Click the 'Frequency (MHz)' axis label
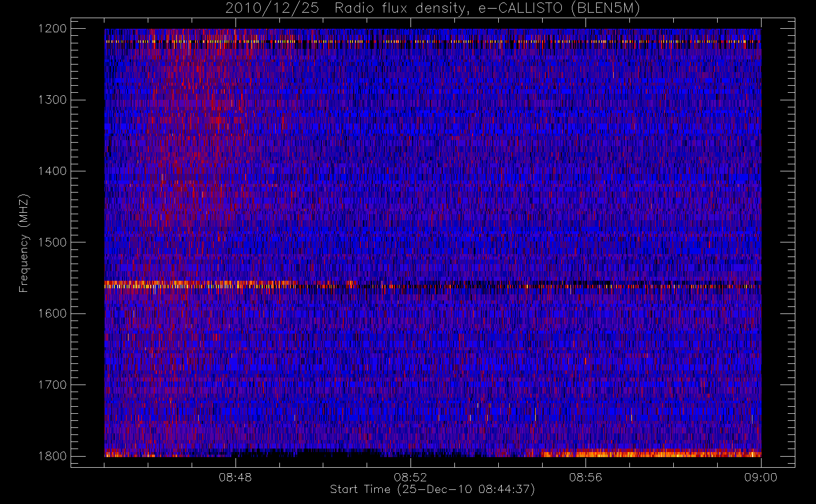Viewport: 816px width, 504px height. point(23,243)
